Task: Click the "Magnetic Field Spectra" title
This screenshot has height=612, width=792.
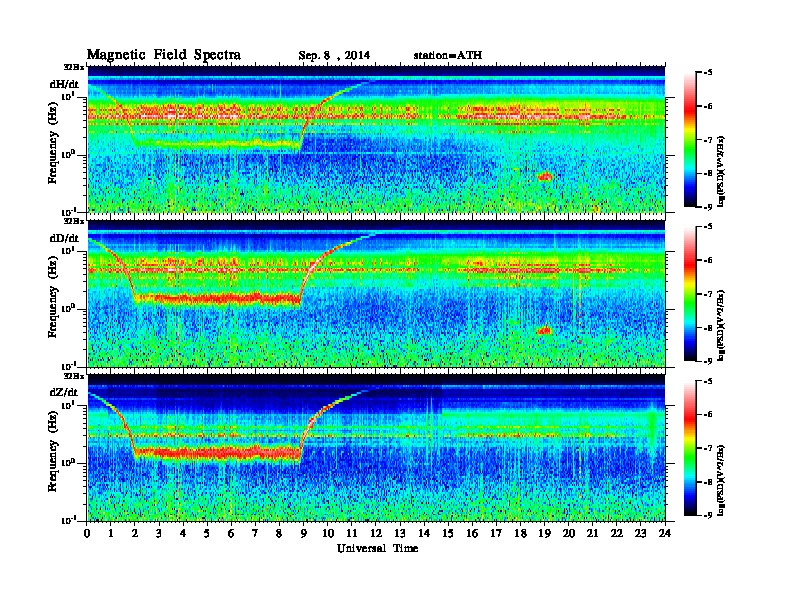Action: tap(164, 55)
